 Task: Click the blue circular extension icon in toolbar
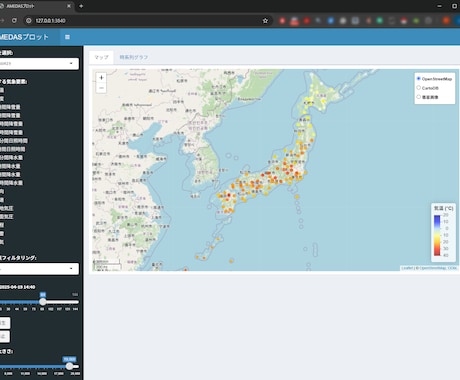(331, 21)
